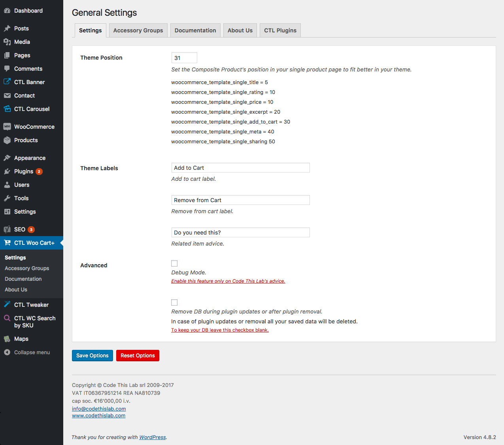Open Media via its sidebar icon
The height and width of the screenshot is (445, 504).
[x=7, y=42]
